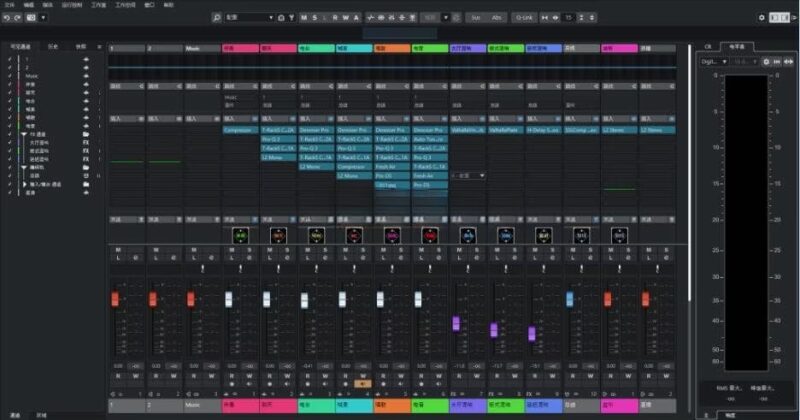This screenshot has height=420, width=800.
Task: Open the channel search magnifier
Action: [216, 17]
